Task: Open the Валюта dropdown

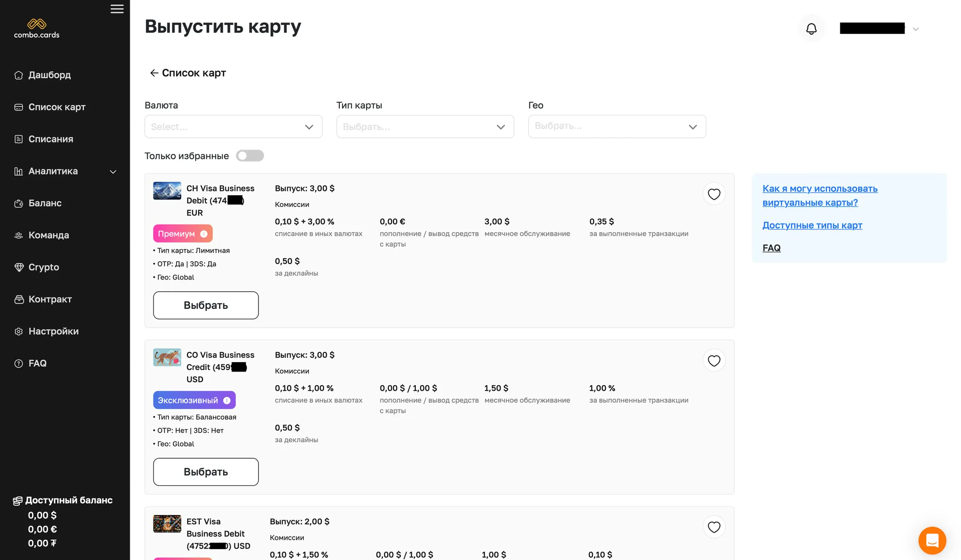Action: pyautogui.click(x=233, y=127)
